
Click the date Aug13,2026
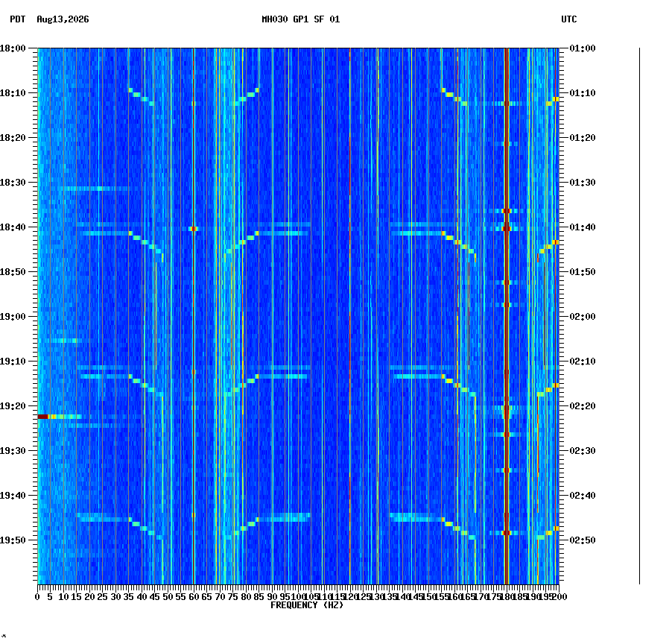63,19
